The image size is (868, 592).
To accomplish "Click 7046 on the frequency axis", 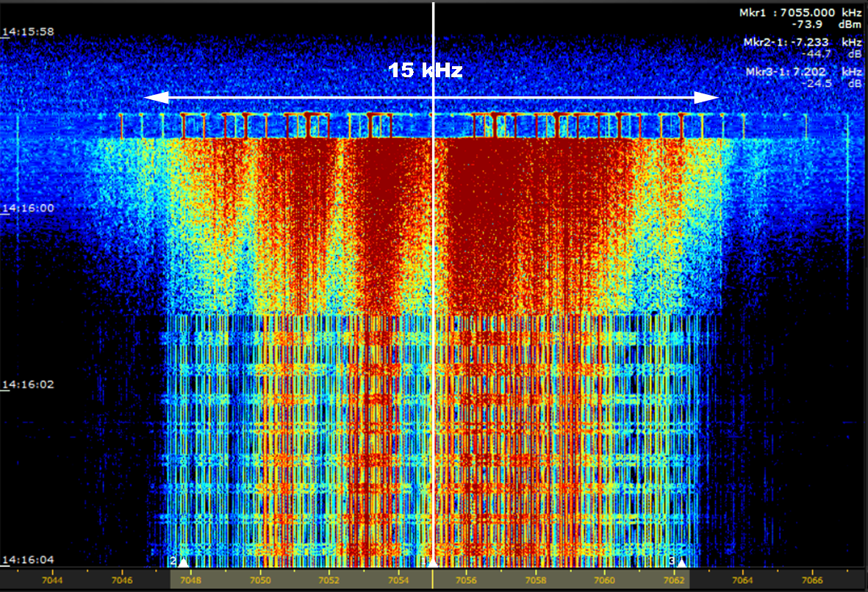I will pos(122,580).
